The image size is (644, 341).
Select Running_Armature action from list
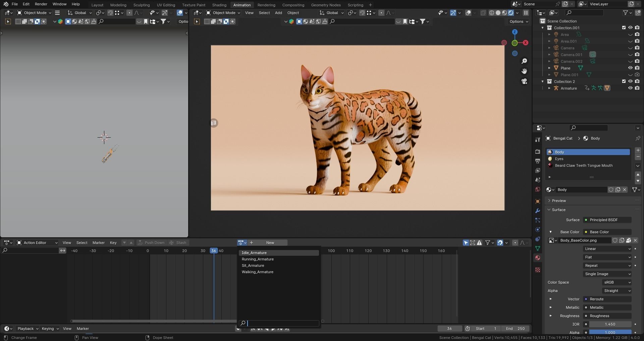pos(279,259)
